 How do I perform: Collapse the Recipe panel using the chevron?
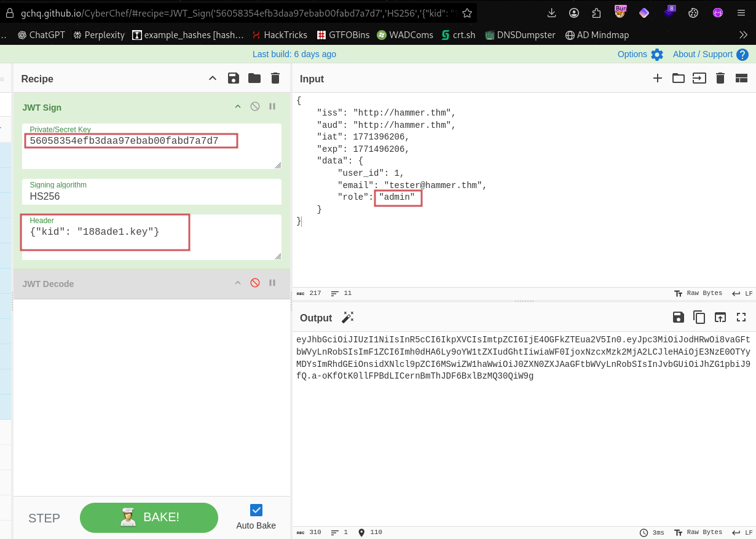point(213,78)
